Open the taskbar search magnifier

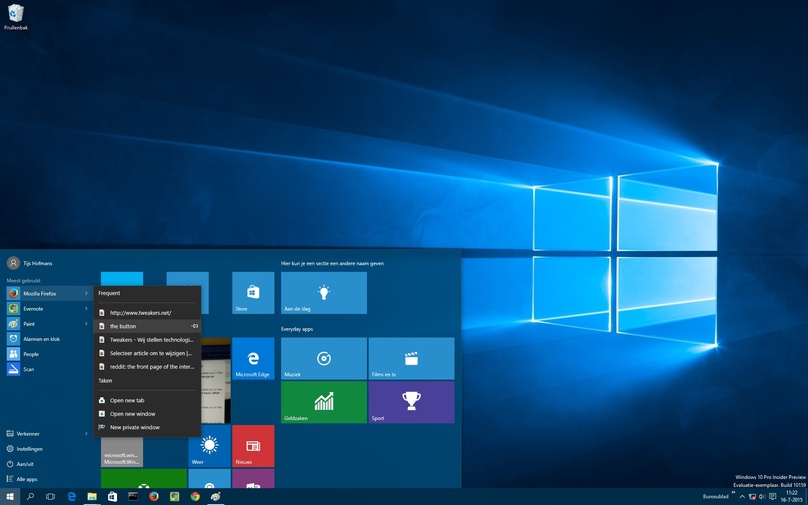click(x=30, y=497)
